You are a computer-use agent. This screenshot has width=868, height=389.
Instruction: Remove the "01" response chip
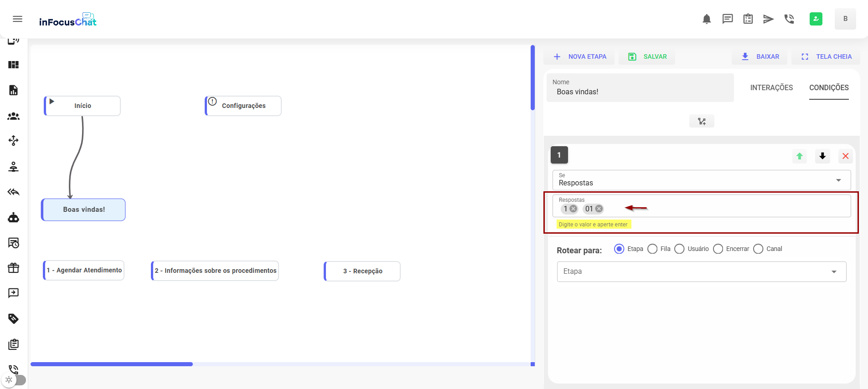click(x=599, y=209)
